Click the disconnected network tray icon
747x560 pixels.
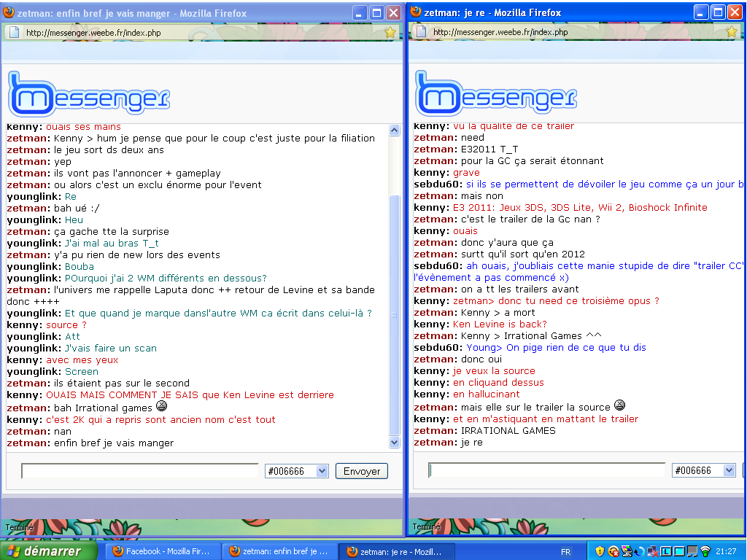[x=652, y=551]
